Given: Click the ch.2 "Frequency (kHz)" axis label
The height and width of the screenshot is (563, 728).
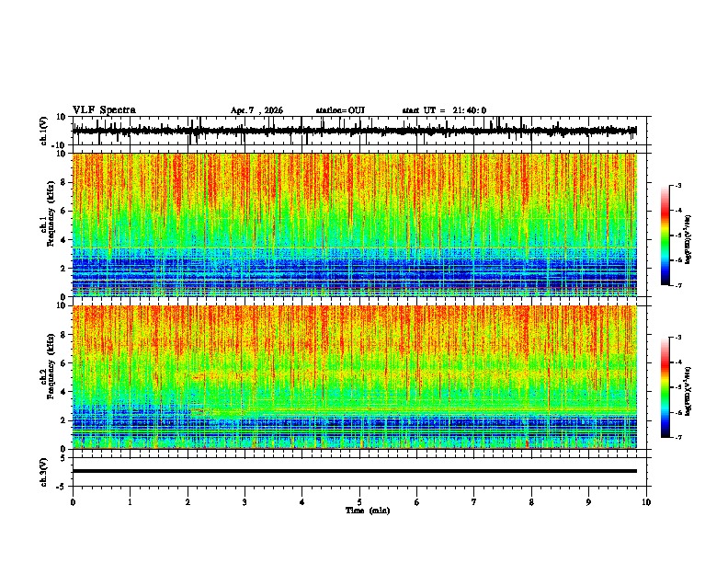Looking at the screenshot, I should click(x=51, y=366).
